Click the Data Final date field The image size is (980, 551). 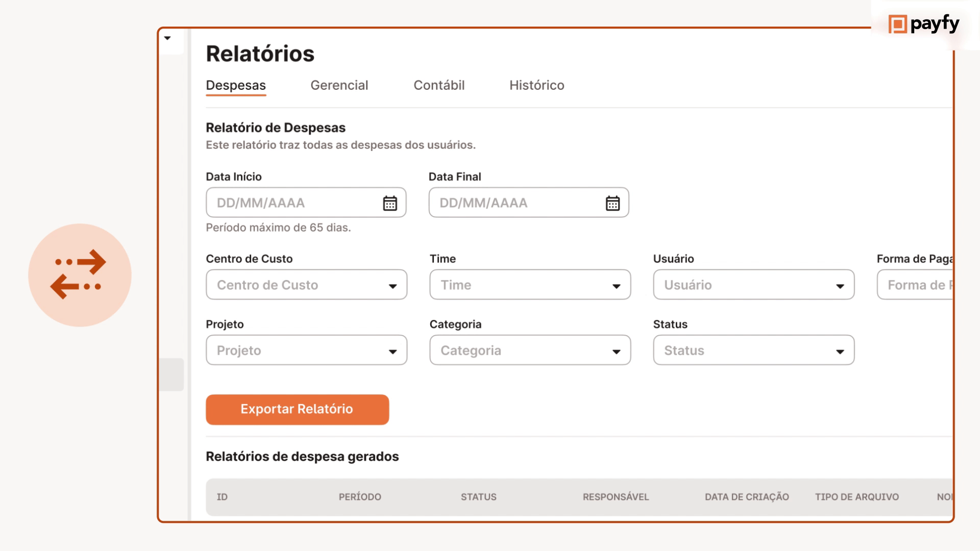pyautogui.click(x=516, y=203)
